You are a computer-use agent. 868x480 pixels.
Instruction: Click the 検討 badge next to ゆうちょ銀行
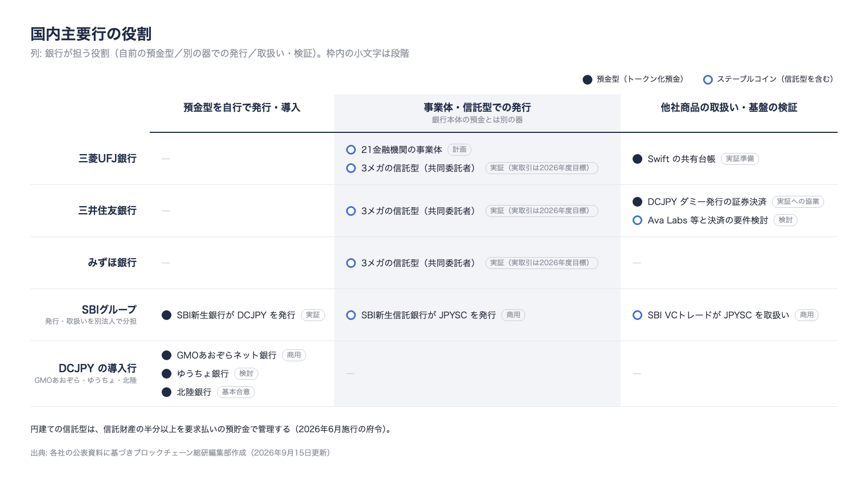pos(246,374)
